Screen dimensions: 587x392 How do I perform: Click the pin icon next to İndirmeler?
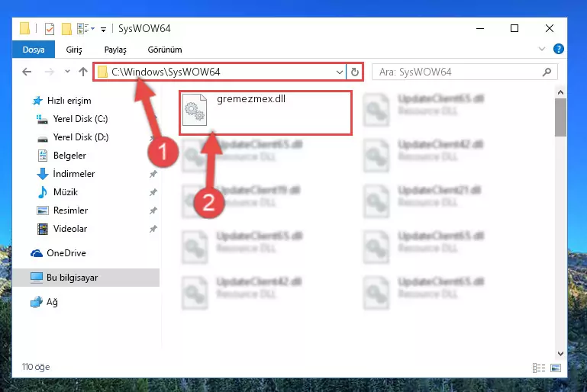pyautogui.click(x=153, y=174)
